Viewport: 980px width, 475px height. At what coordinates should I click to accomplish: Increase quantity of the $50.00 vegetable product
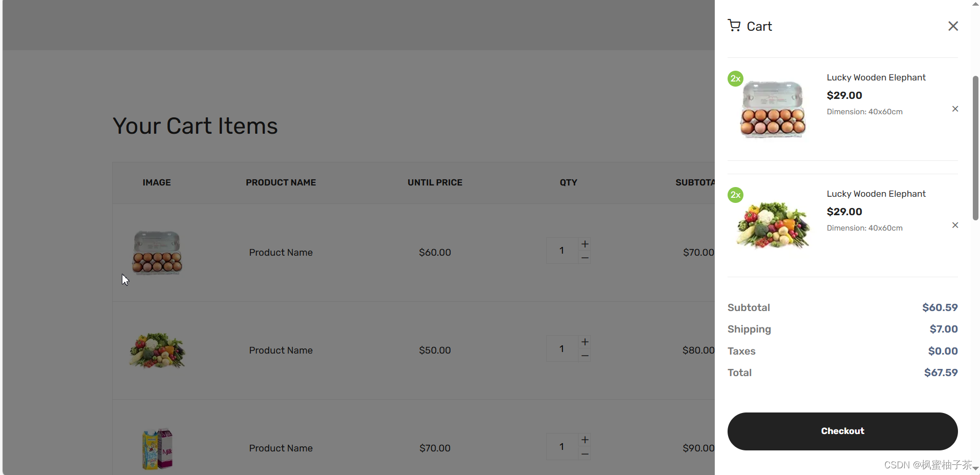click(585, 342)
